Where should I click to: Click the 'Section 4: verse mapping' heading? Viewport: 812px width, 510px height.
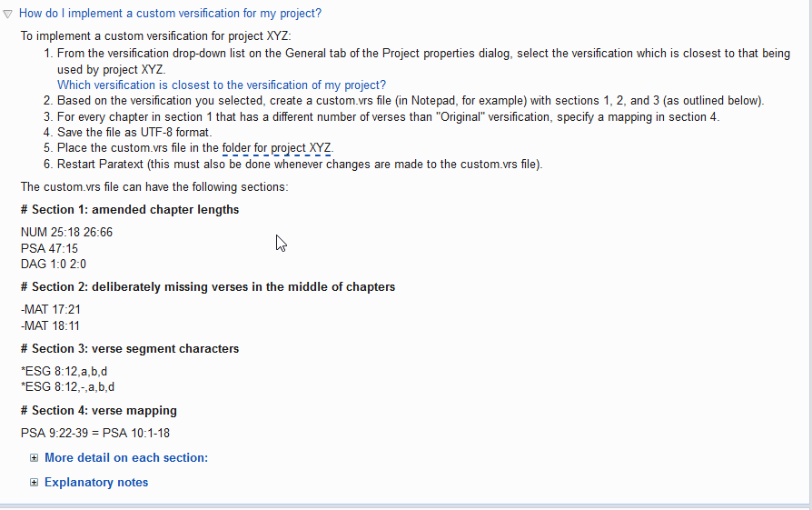(99, 411)
